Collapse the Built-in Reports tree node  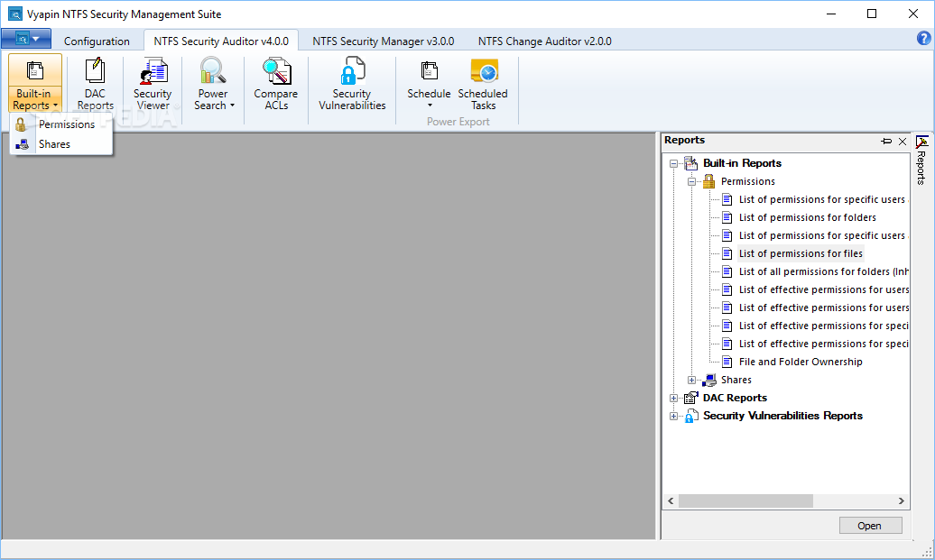(x=673, y=163)
